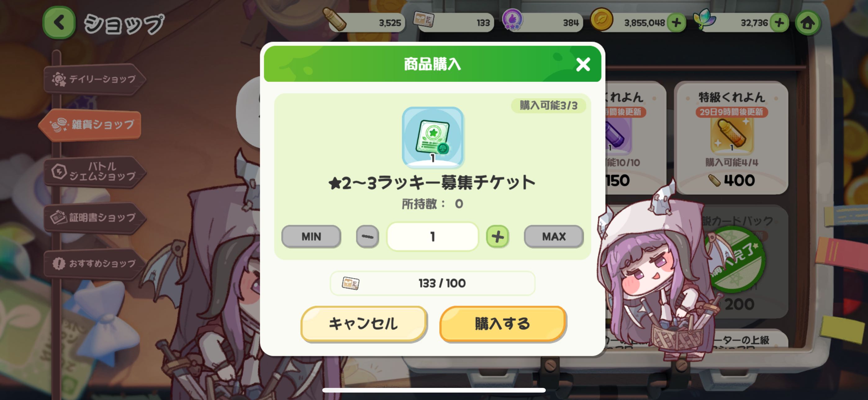Add more gold coins with plus icon

[x=676, y=23]
